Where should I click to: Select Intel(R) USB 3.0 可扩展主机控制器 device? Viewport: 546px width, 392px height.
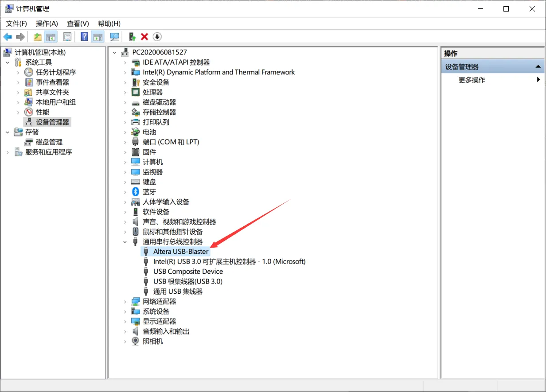point(230,262)
